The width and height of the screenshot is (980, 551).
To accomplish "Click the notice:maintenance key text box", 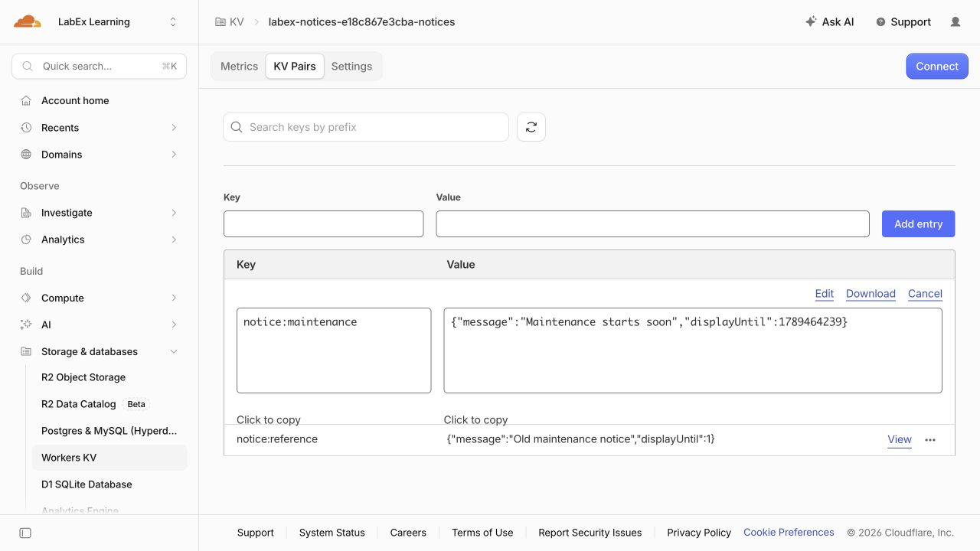I will point(334,350).
